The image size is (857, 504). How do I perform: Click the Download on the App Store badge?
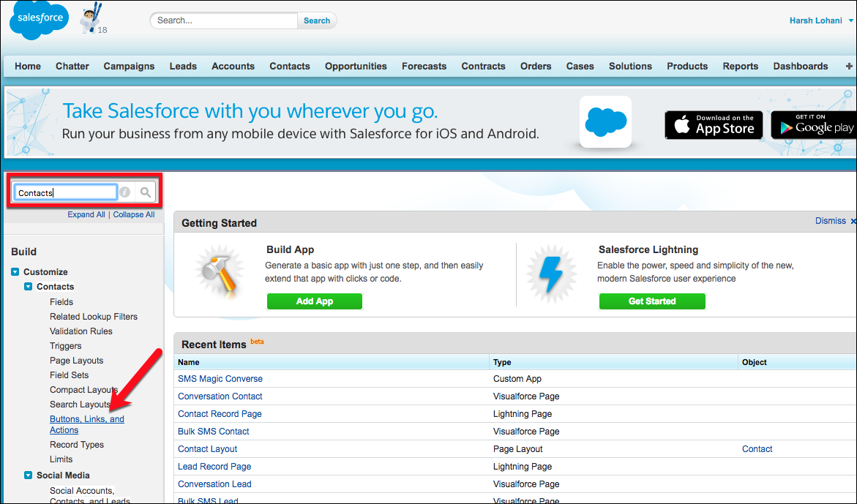point(714,125)
